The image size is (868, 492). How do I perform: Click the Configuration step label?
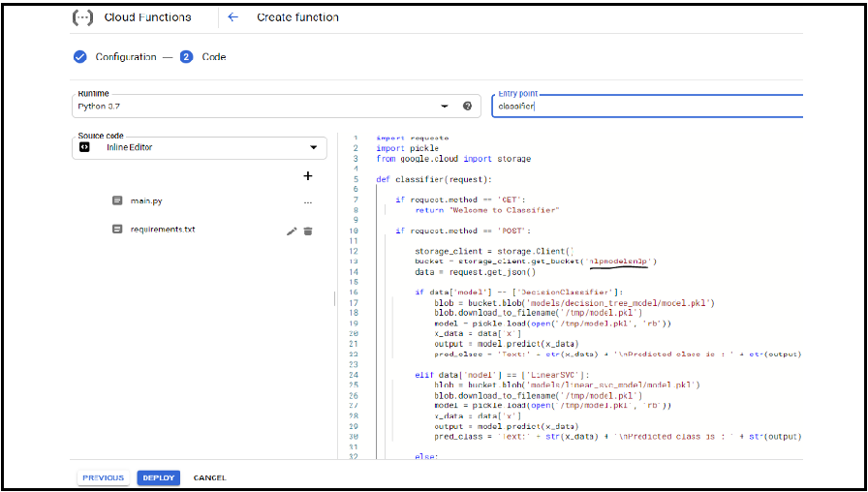(126, 57)
